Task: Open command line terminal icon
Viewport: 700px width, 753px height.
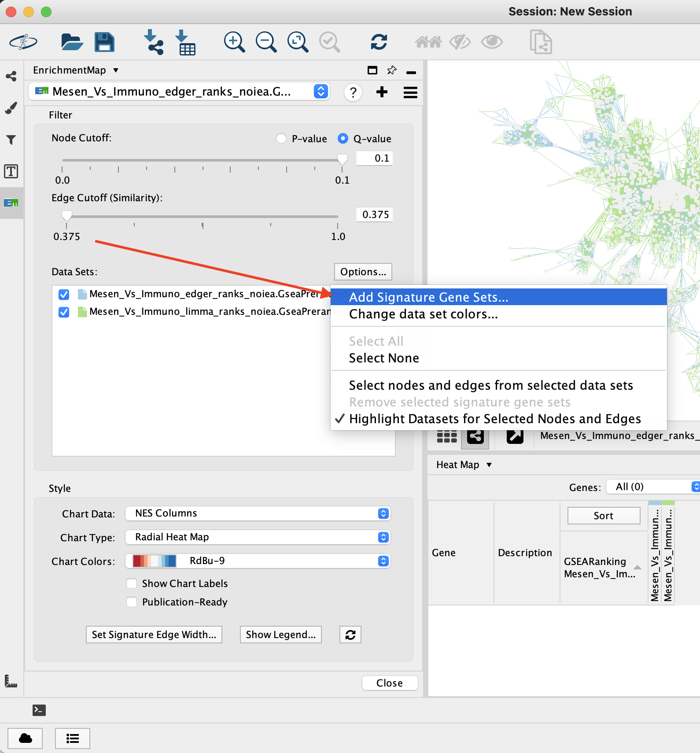Action: pos(39,710)
